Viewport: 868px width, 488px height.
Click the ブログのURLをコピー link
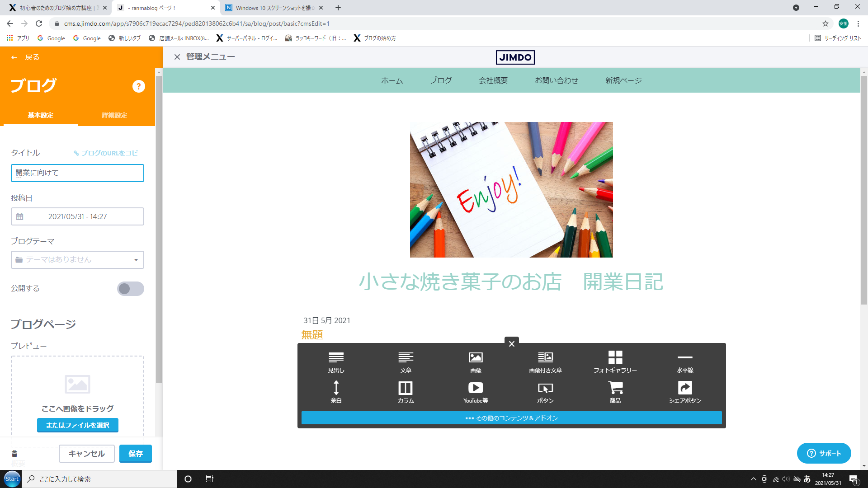pos(109,153)
